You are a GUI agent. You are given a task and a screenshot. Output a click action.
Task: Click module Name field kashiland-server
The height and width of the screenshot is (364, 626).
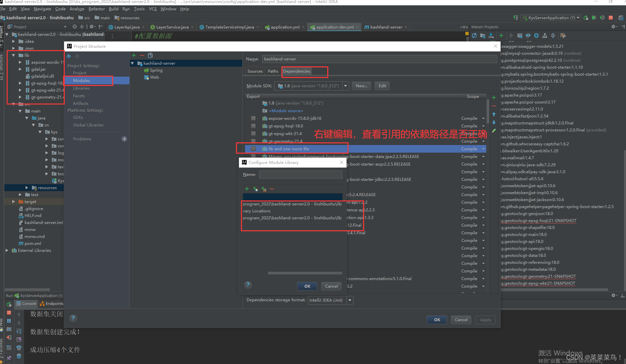click(379, 59)
